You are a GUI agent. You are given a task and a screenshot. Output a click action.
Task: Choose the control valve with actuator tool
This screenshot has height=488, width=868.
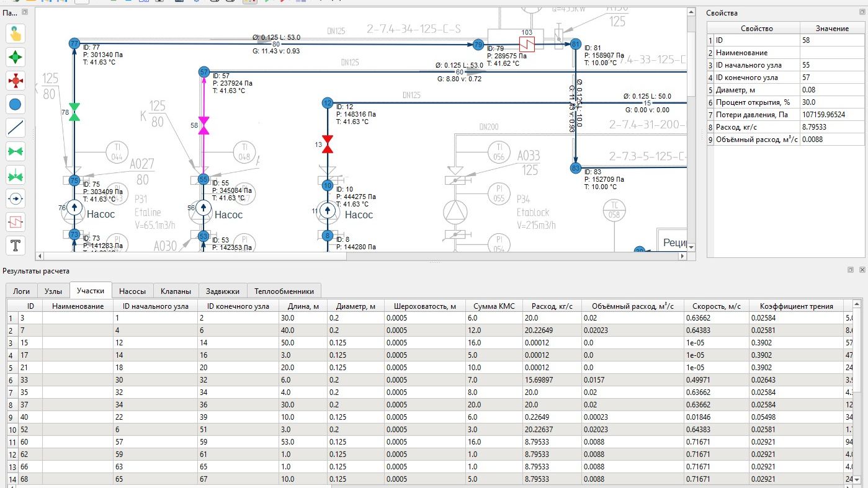point(16,175)
